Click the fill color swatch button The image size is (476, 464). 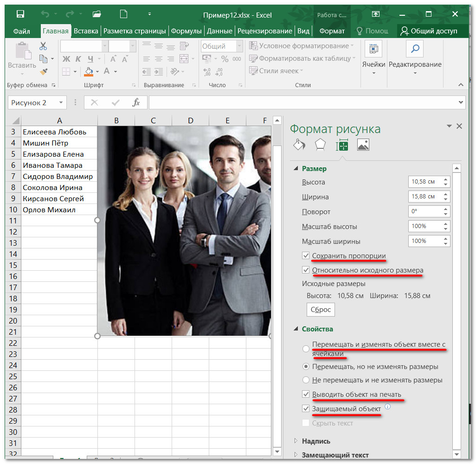(89, 71)
